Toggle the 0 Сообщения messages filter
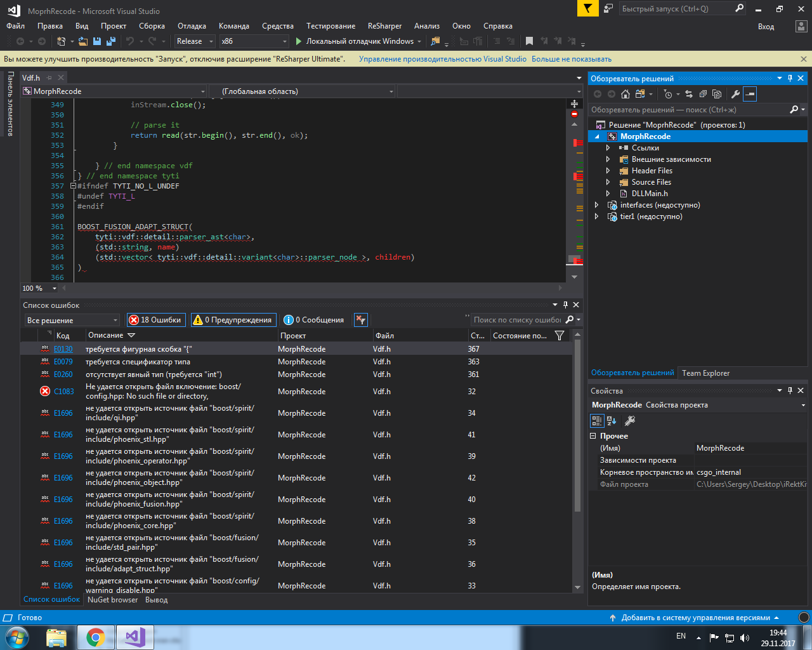The image size is (812, 650). 314,320
